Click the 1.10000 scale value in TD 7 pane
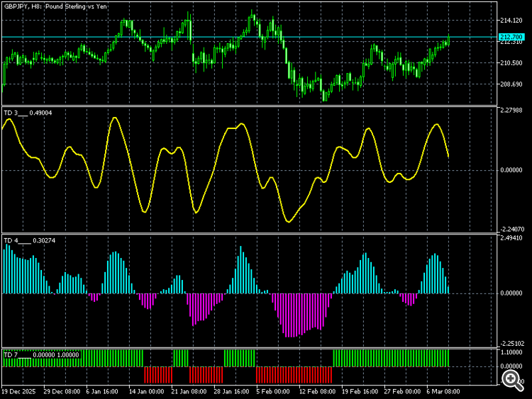Image resolution: width=532 pixels, height=399 pixels. coord(511,352)
